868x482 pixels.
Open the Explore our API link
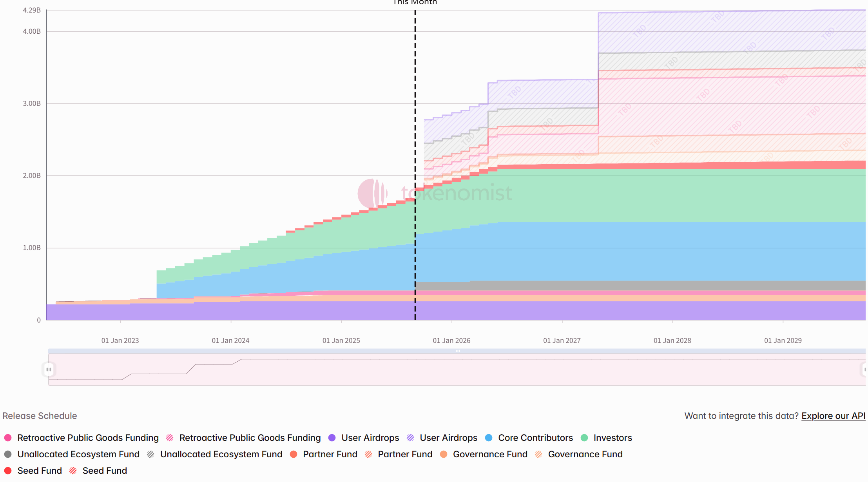[x=833, y=416]
